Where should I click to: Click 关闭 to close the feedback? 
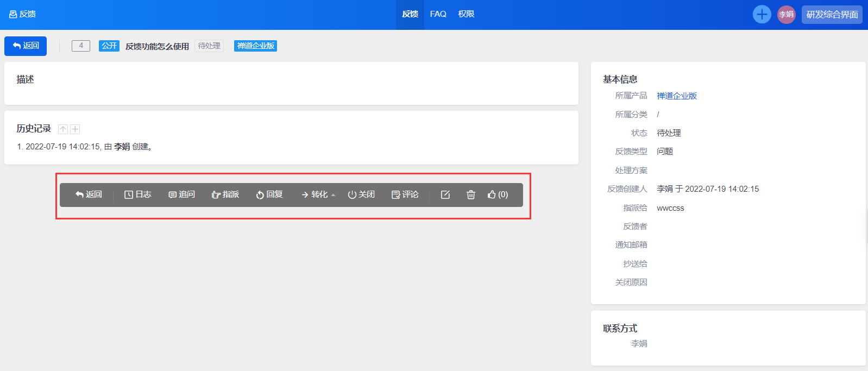coord(361,194)
